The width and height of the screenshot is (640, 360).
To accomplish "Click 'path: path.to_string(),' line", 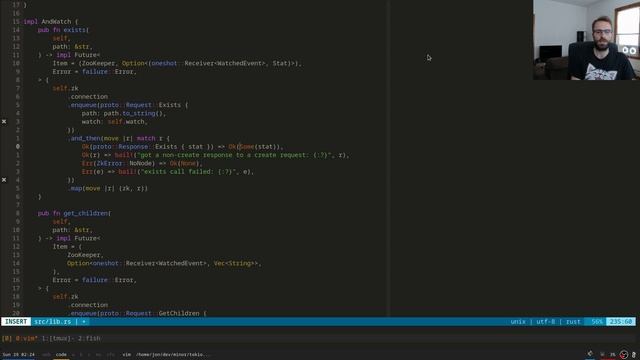I will (124, 113).
